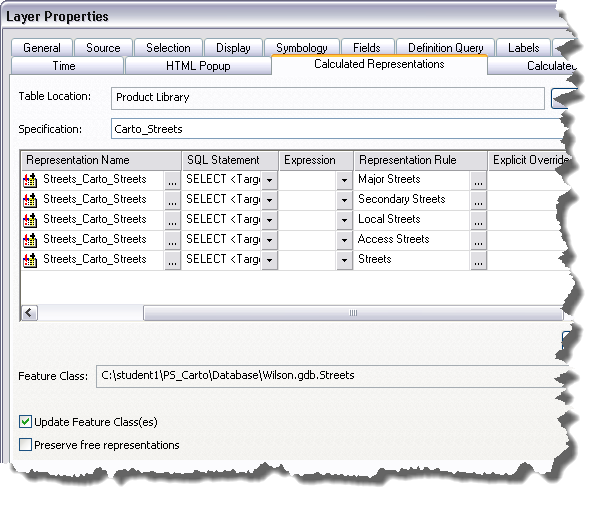Select the Access Streets rule cell

(x=412, y=240)
